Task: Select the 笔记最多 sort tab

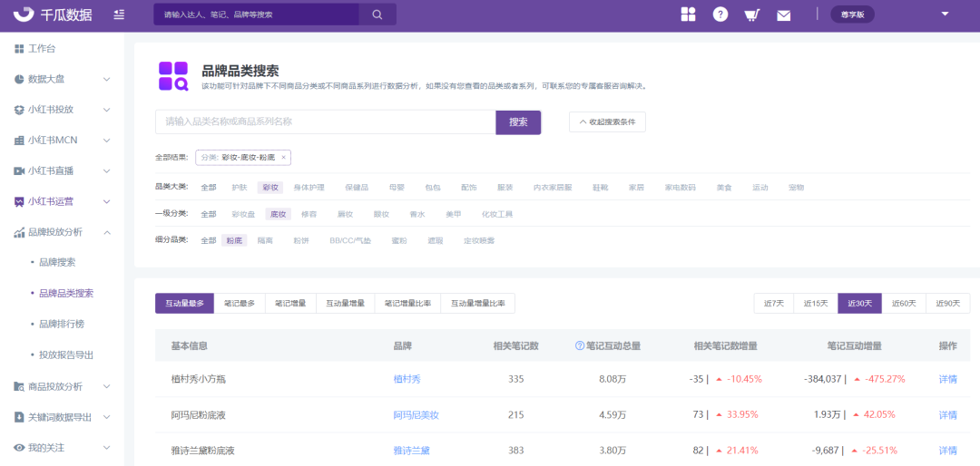Action: coord(240,304)
